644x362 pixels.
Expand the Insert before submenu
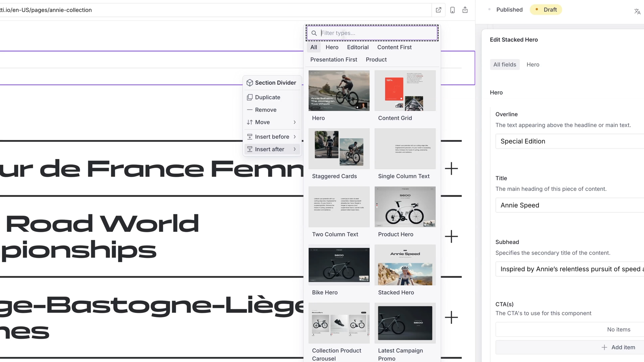[272, 137]
